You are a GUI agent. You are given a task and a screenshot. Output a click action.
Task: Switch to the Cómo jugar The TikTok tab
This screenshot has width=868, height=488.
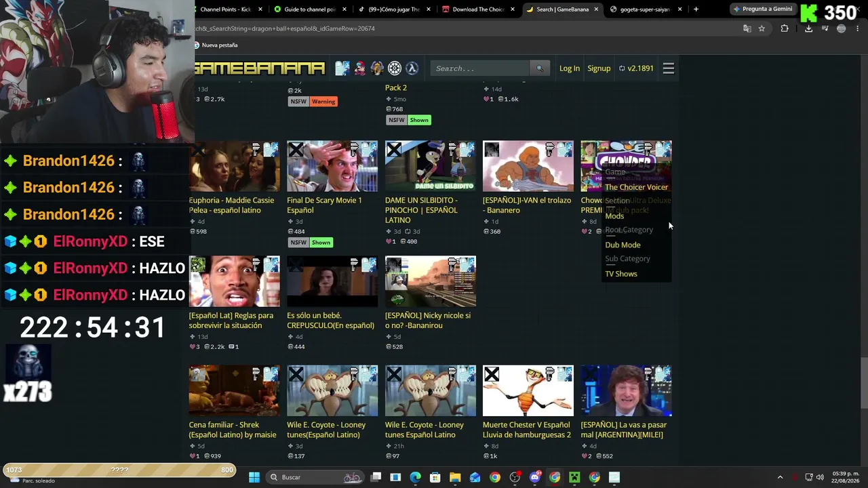point(395,9)
